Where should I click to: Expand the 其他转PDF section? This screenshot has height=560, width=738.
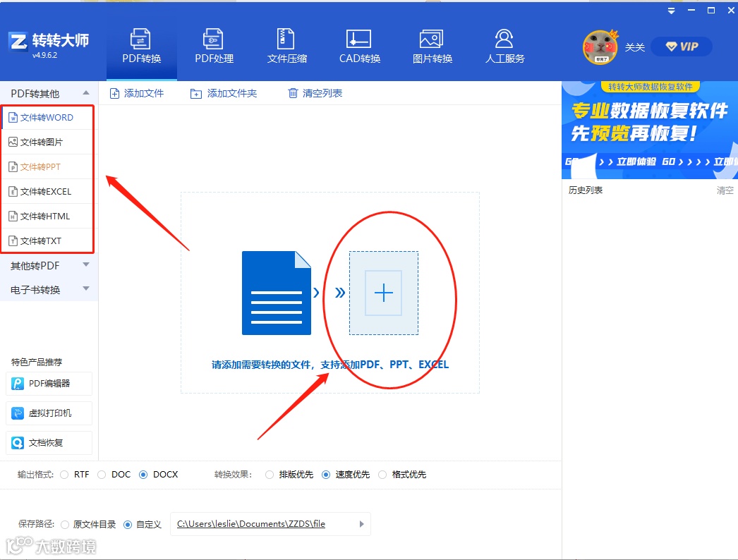coord(49,266)
